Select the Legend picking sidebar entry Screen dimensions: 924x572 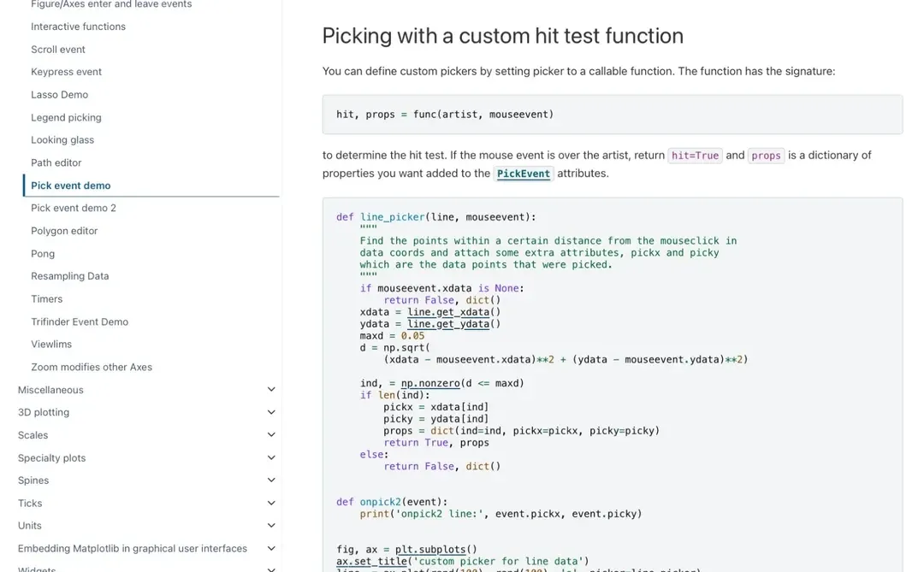[x=66, y=117]
